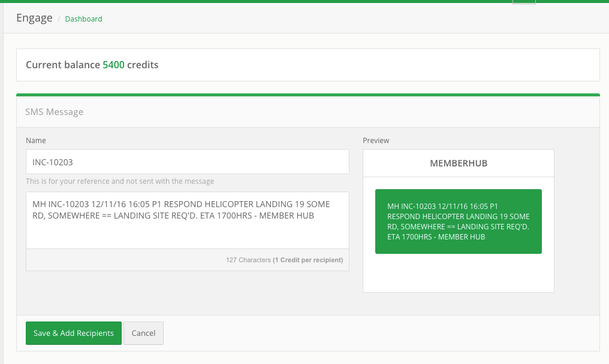Click the 1 Credit per recipient note
Screen dimensions: 609x364
coord(308,260)
